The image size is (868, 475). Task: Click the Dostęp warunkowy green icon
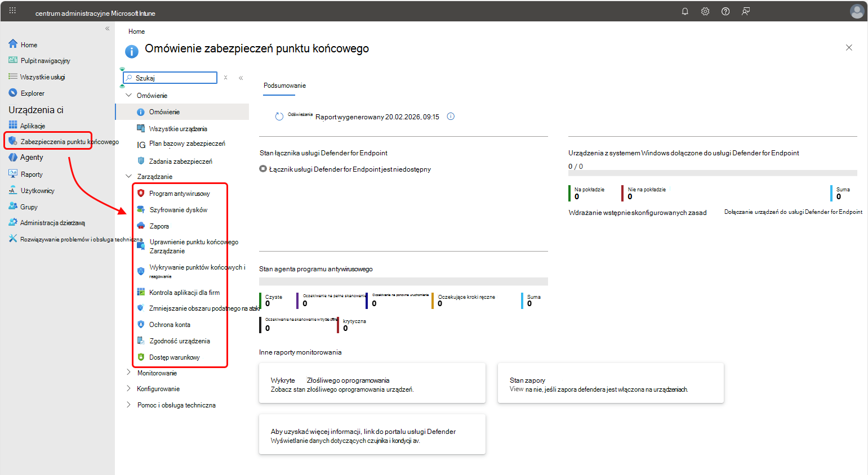pyautogui.click(x=141, y=357)
